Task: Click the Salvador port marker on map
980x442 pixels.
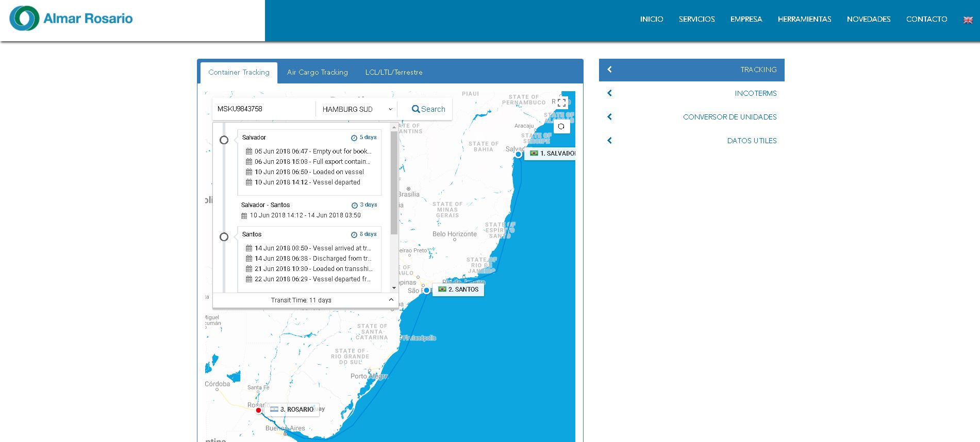Action: (x=518, y=154)
